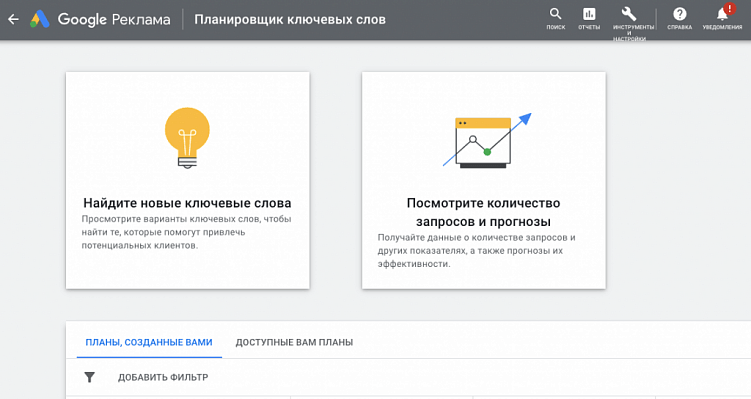Screen dimensions: 751x399
Task: Open 'Посмотрите количество запросов и прогнозы' card
Action: click(484, 181)
